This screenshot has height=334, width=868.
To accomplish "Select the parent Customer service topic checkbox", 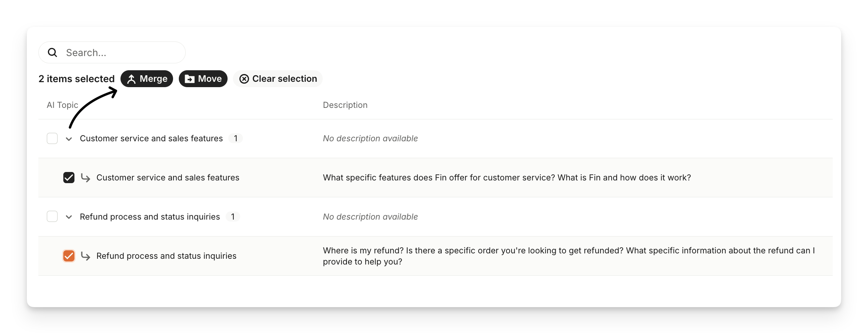I will (x=52, y=138).
